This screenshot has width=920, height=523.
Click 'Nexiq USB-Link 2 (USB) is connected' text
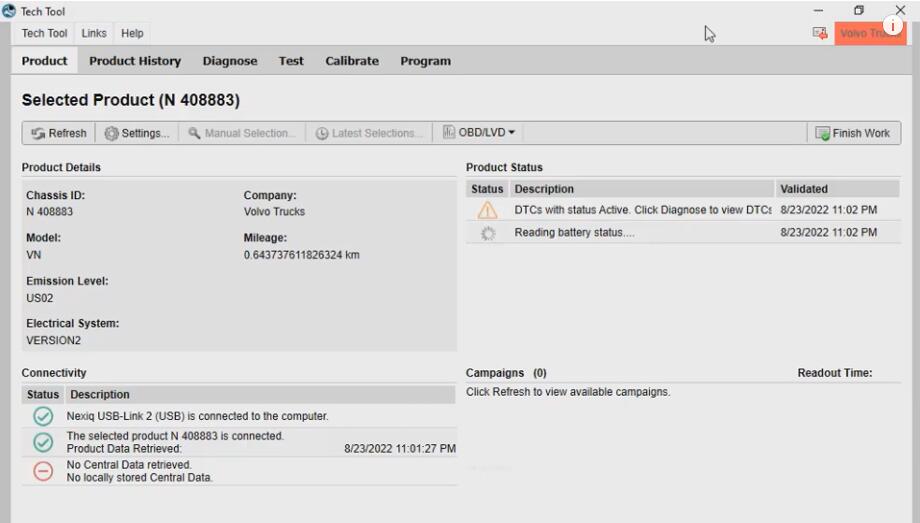tap(197, 416)
